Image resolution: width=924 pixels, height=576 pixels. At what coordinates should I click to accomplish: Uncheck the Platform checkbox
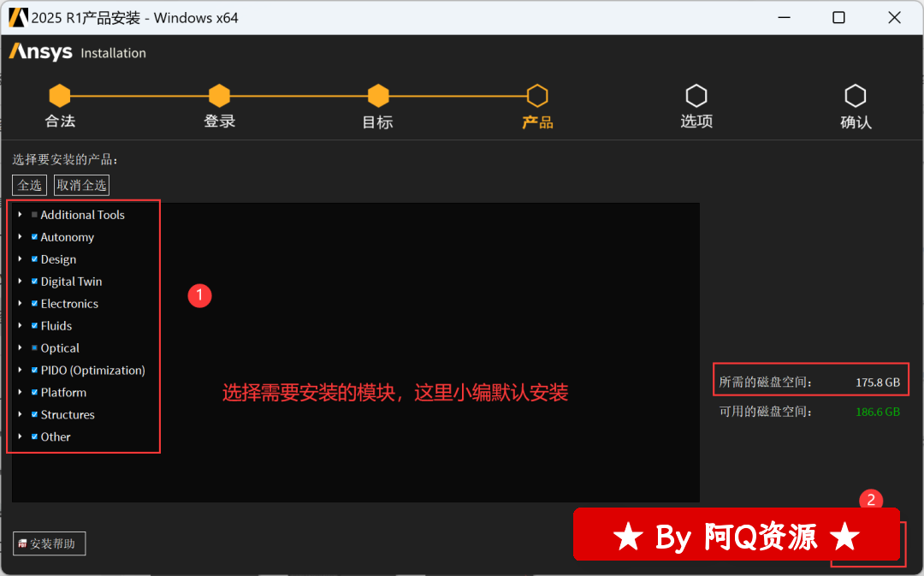(34, 392)
